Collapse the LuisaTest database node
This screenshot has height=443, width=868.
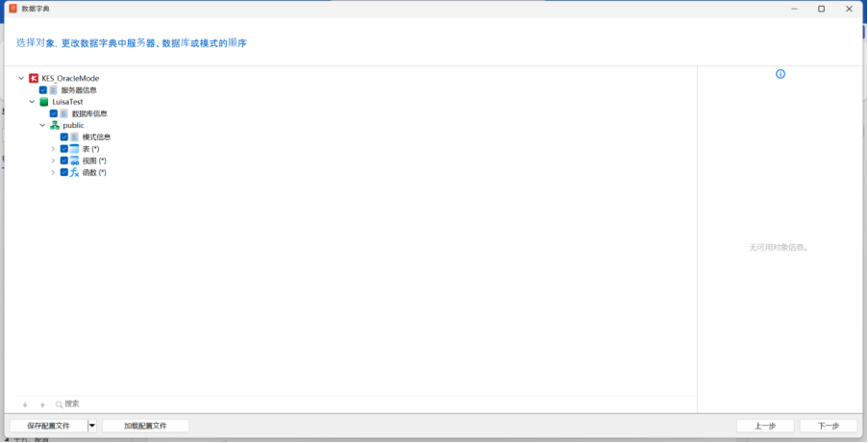(x=32, y=102)
